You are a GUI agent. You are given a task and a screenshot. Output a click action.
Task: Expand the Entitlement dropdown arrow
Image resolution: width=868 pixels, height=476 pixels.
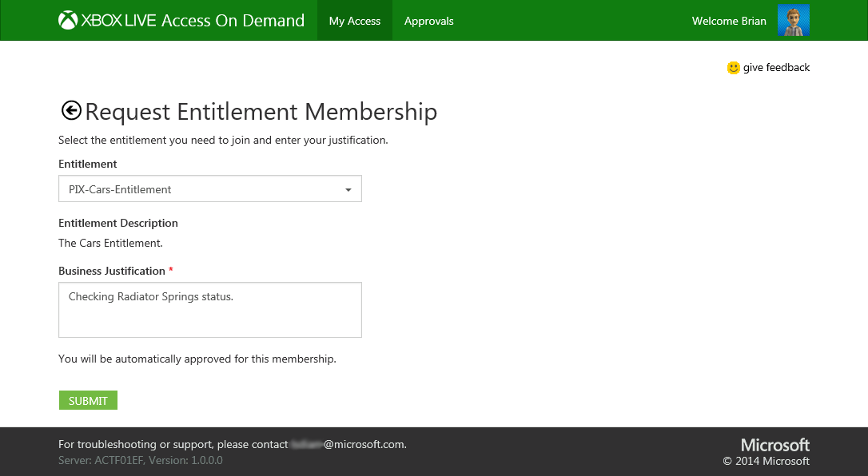point(348,189)
